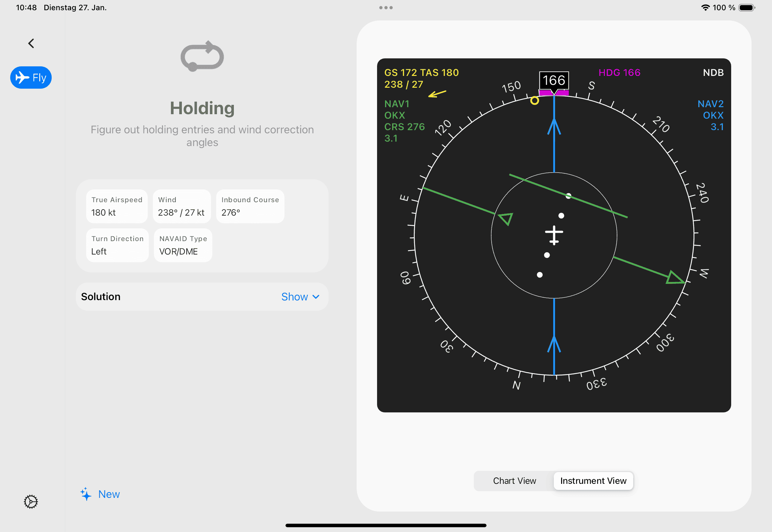The width and height of the screenshot is (772, 532).
Task: Tap the True Airspeed 180 kt card
Action: coord(117,206)
